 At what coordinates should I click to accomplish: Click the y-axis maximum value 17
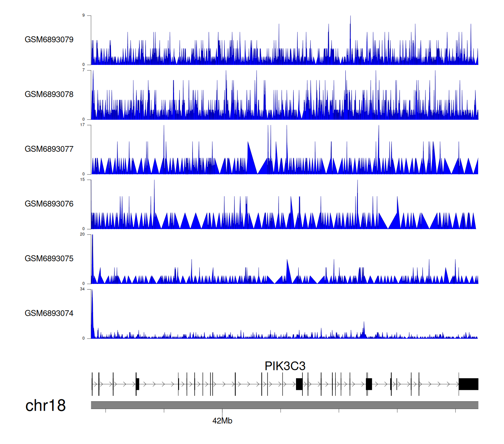(x=82, y=125)
